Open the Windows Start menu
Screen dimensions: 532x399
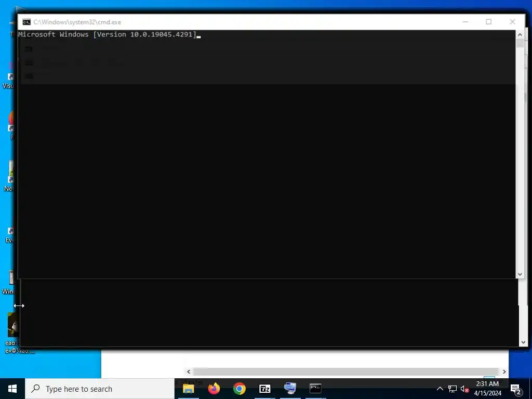pos(12,389)
